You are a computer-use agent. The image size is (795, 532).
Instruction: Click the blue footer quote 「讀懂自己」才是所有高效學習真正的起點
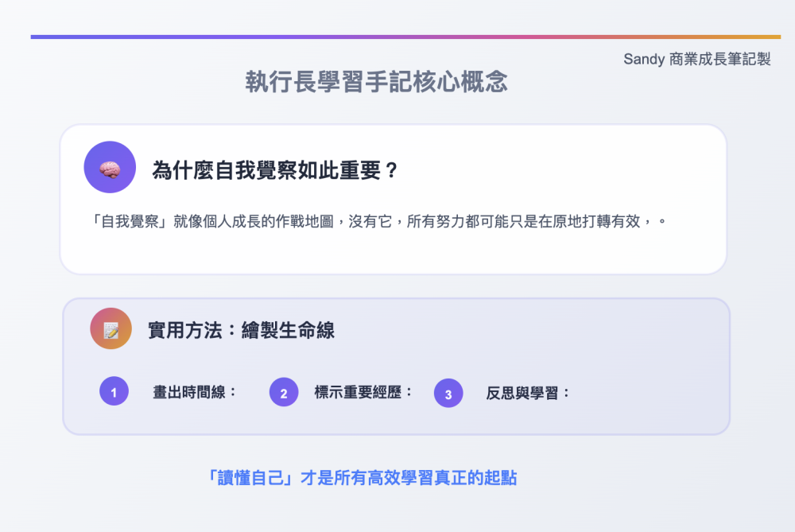click(x=363, y=478)
